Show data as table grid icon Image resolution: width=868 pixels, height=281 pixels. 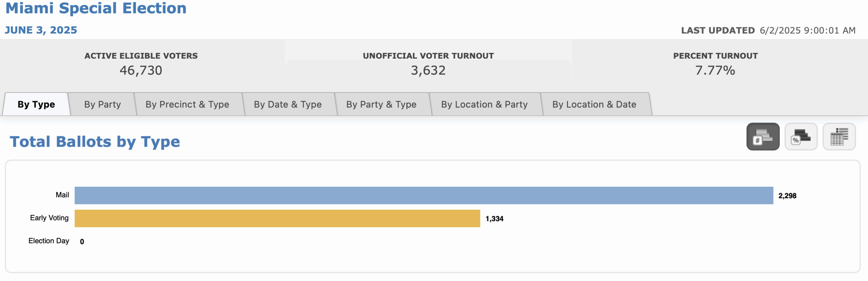pyautogui.click(x=839, y=137)
